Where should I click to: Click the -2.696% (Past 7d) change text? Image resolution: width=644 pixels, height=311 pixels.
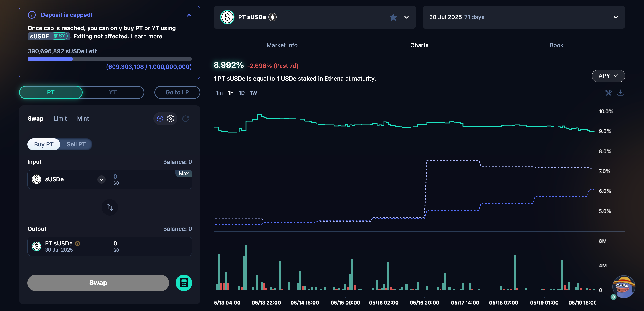(x=273, y=66)
